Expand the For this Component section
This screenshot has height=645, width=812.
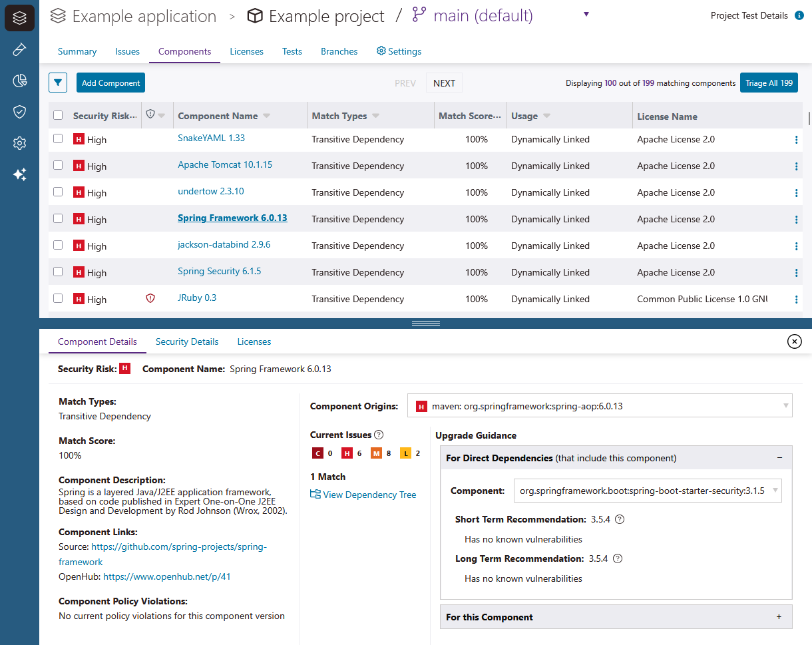tap(779, 617)
